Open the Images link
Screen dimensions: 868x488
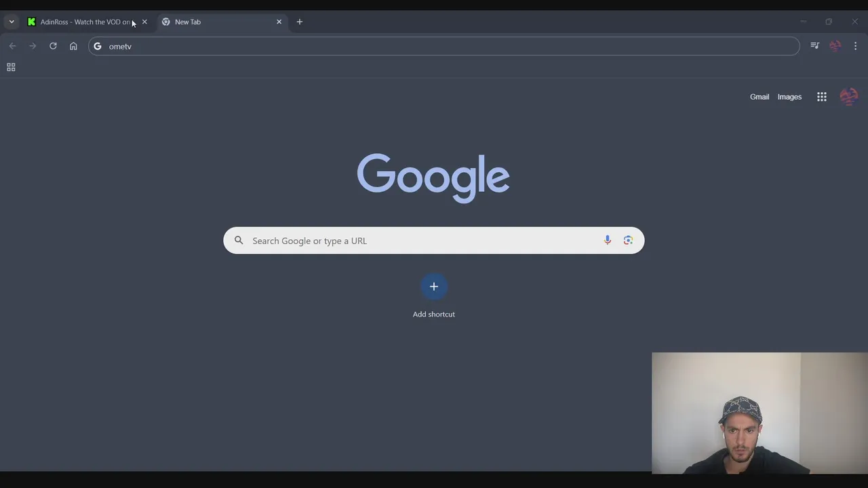(x=789, y=97)
